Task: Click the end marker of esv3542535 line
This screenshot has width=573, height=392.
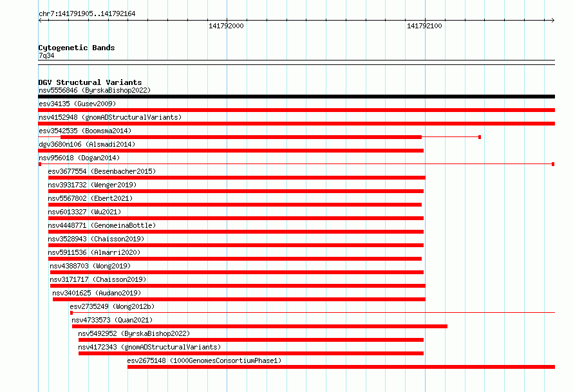Action: pyautogui.click(x=480, y=137)
